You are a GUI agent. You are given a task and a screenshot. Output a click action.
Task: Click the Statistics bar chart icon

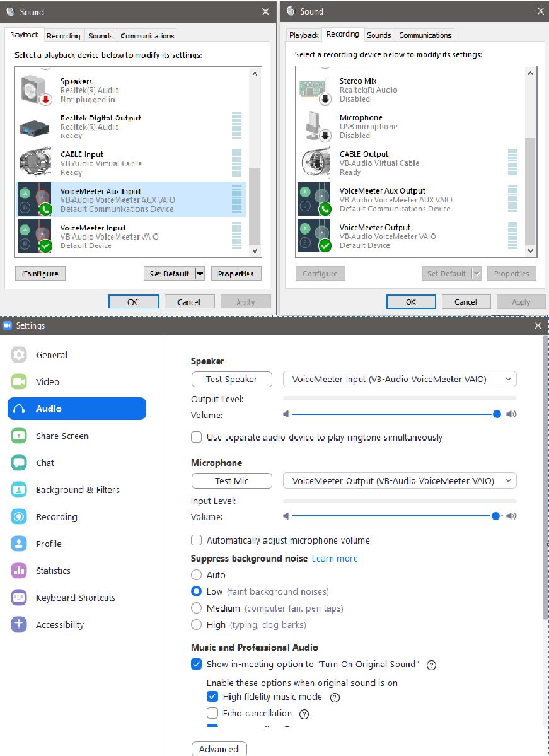19,571
